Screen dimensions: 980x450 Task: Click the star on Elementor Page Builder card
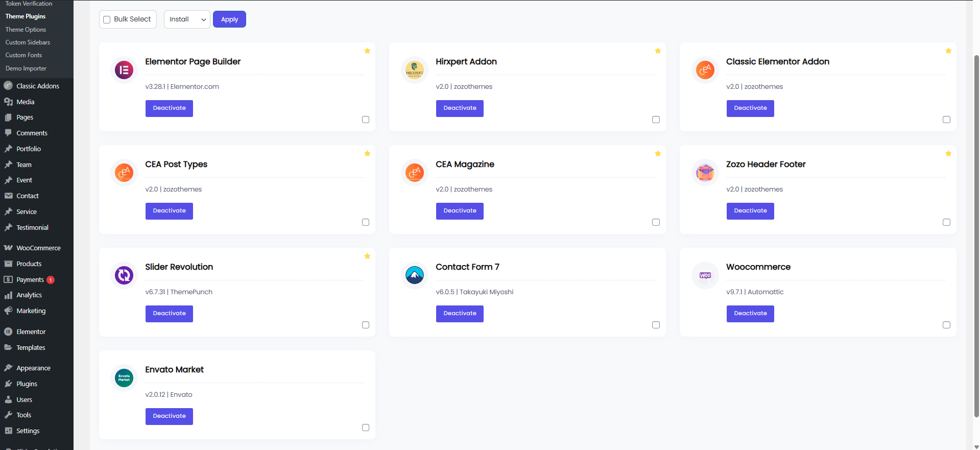(367, 51)
